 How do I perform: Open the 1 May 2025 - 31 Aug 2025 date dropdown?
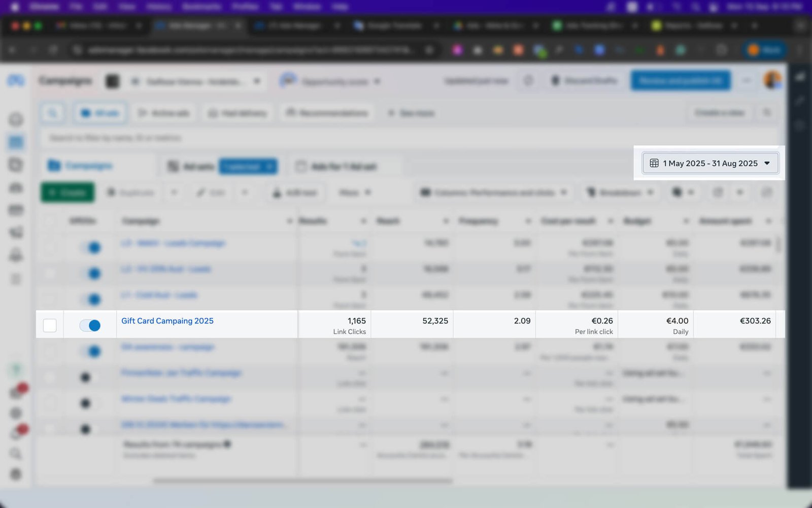710,164
